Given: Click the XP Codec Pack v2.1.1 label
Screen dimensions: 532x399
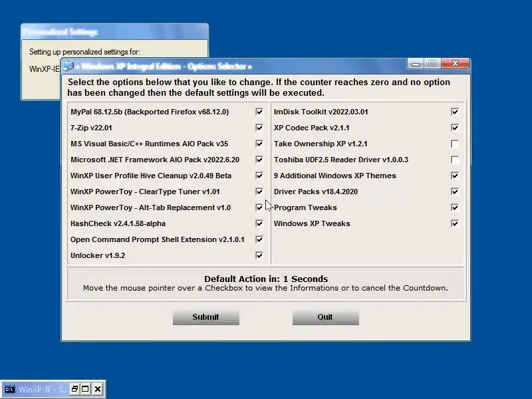Looking at the screenshot, I should tap(312, 128).
